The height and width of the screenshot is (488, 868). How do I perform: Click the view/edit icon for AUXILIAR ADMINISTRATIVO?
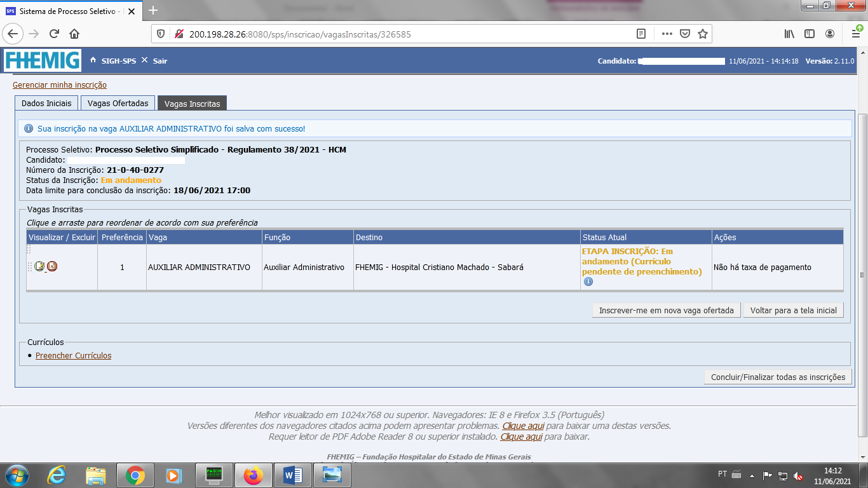coord(39,267)
